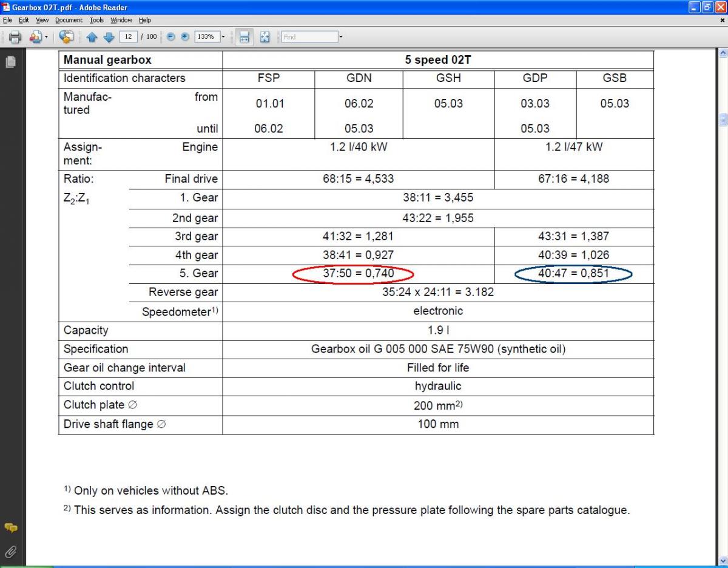Click the collaborate icon beside Print

point(35,37)
